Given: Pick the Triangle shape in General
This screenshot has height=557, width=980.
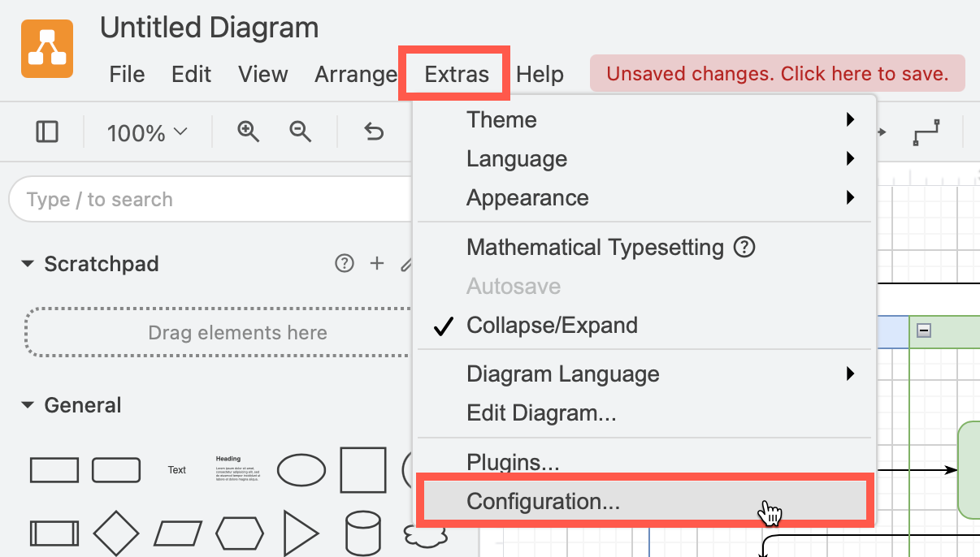Looking at the screenshot, I should [301, 533].
